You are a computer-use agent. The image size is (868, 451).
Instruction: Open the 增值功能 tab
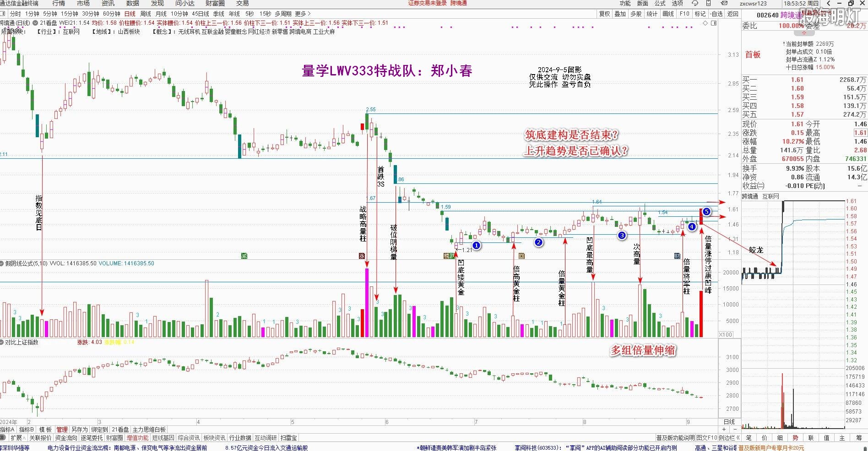(x=138, y=438)
